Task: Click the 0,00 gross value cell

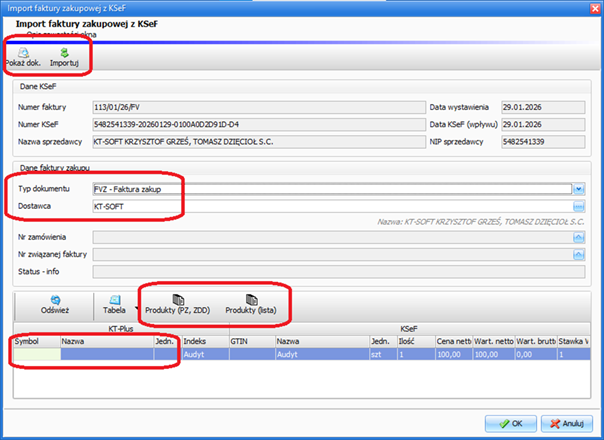Action: 536,354
